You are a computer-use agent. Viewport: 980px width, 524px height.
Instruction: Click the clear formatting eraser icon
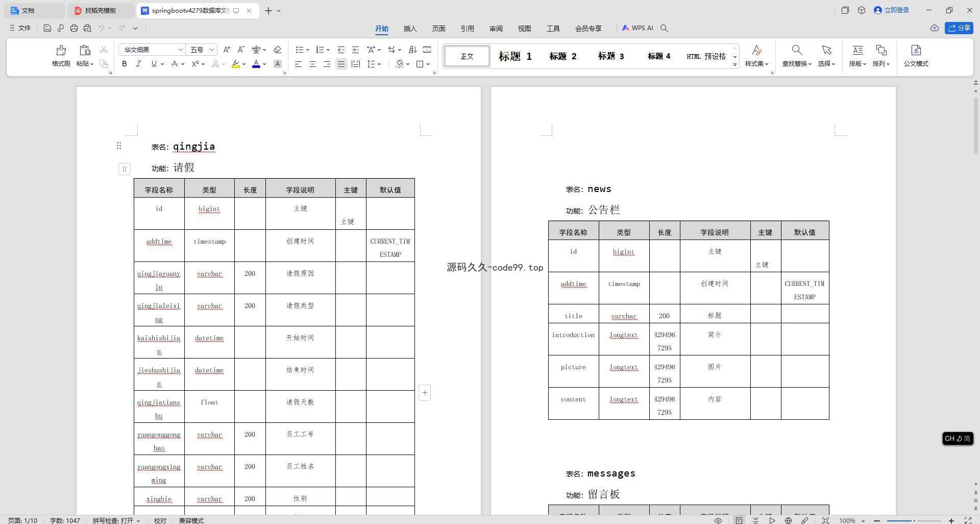(277, 50)
